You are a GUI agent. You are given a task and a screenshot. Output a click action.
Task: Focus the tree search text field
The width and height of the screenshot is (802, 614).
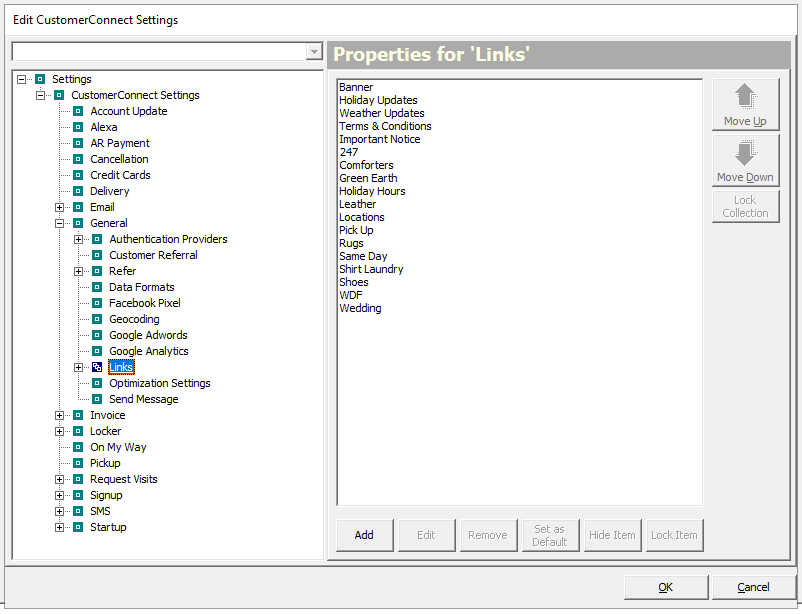pyautogui.click(x=160, y=51)
